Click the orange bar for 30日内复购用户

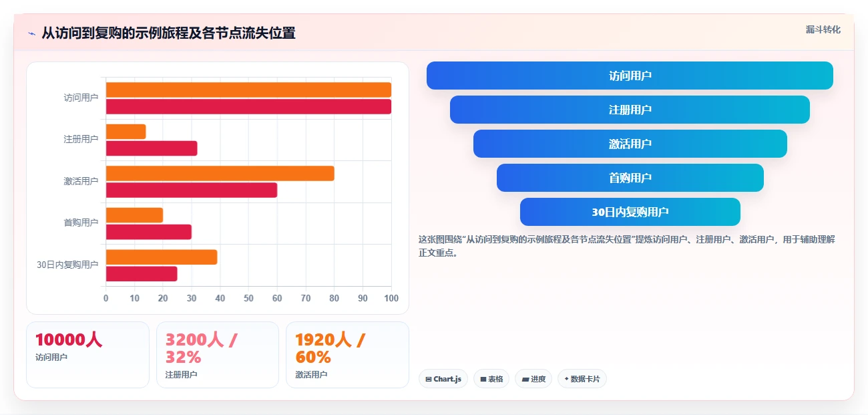click(x=162, y=257)
